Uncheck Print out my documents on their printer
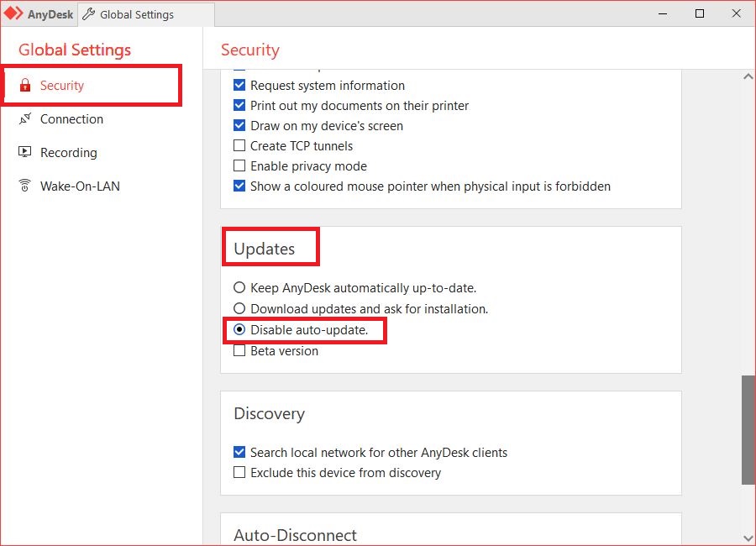The width and height of the screenshot is (756, 546). coord(239,105)
